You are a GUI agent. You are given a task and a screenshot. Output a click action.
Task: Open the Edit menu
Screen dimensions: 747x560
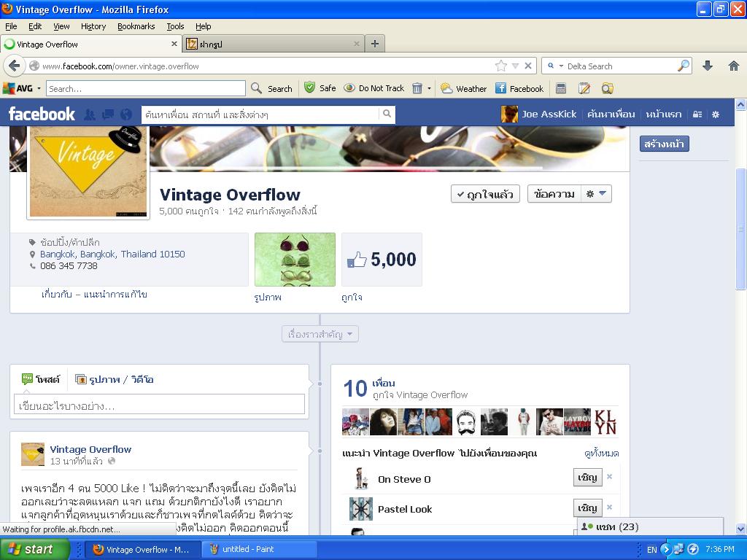coord(35,26)
